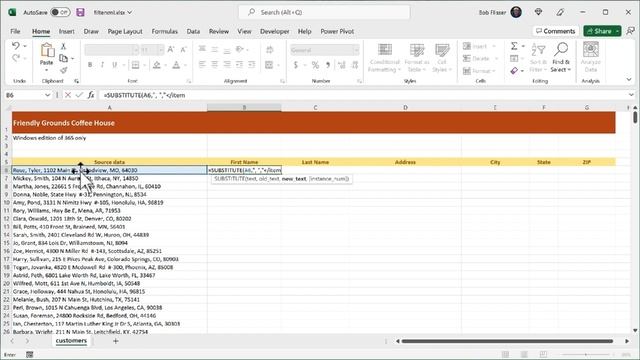Click the Analyze Data button
This screenshot has height=360, width=640.
pyautogui.click(x=591, y=58)
